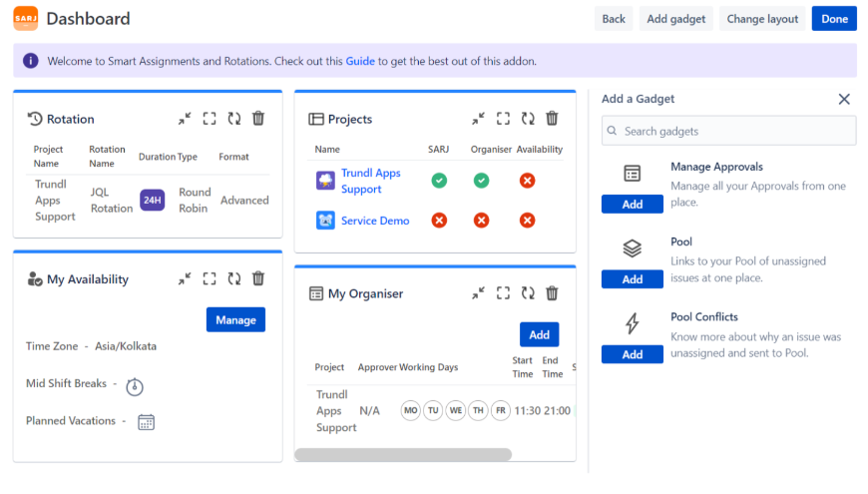The height and width of the screenshot is (494, 868).
Task: Click Service Demo project avatar
Action: 325,221
